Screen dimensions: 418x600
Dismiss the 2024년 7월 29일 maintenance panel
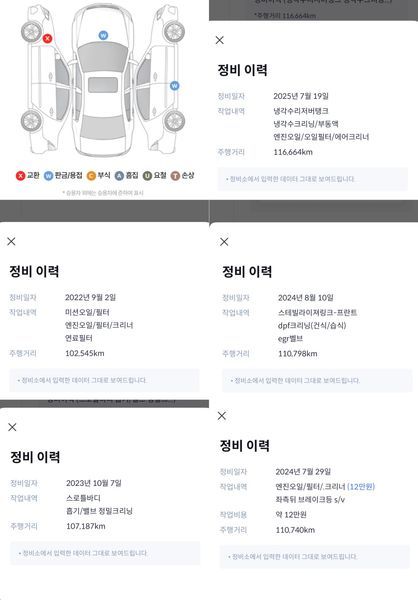click(x=222, y=416)
